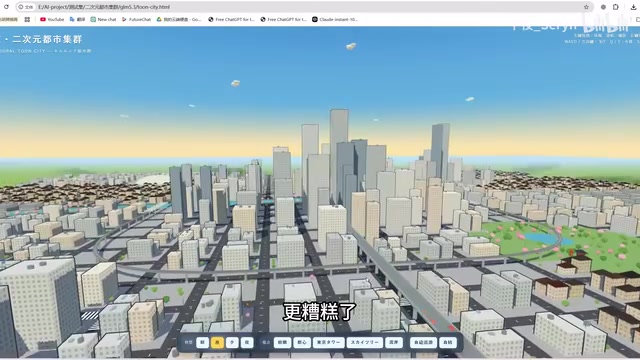Click the WASD controls hint text
Viewport: 640px width, 360px height.
[602, 42]
